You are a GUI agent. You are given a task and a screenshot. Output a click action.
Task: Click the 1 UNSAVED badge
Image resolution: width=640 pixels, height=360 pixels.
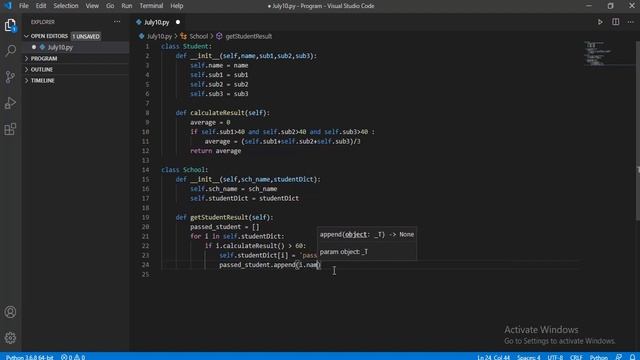tap(86, 36)
